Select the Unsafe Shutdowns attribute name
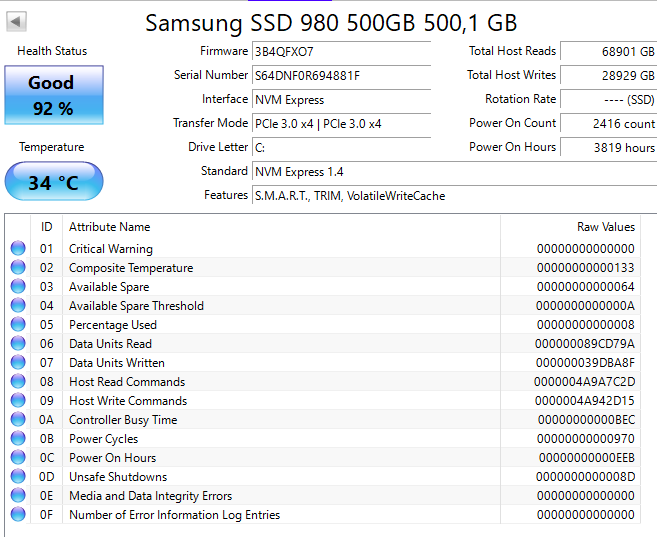This screenshot has height=537, width=657. (x=118, y=477)
